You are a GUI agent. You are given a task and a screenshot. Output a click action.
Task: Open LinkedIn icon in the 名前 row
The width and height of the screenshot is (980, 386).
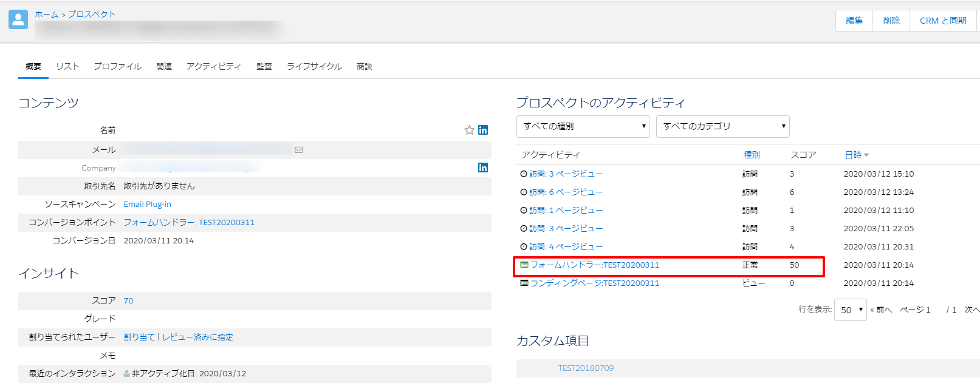coord(483,130)
